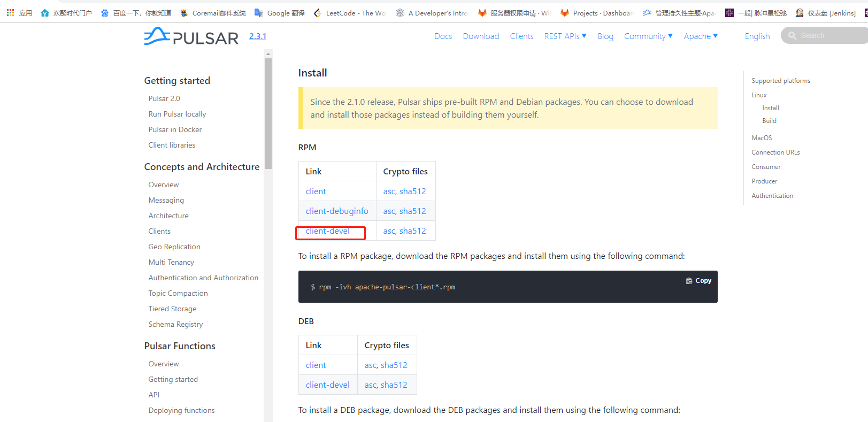Open Pulsar in Docker page
Screen dimensions: 868x422
pyautogui.click(x=175, y=129)
